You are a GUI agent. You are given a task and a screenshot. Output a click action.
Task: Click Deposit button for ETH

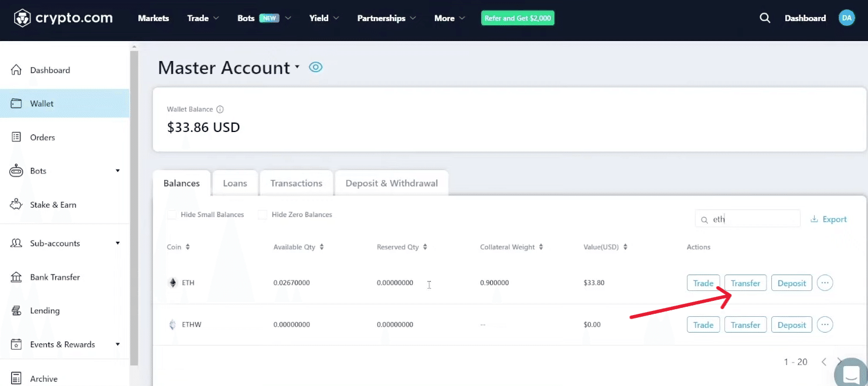[792, 283]
